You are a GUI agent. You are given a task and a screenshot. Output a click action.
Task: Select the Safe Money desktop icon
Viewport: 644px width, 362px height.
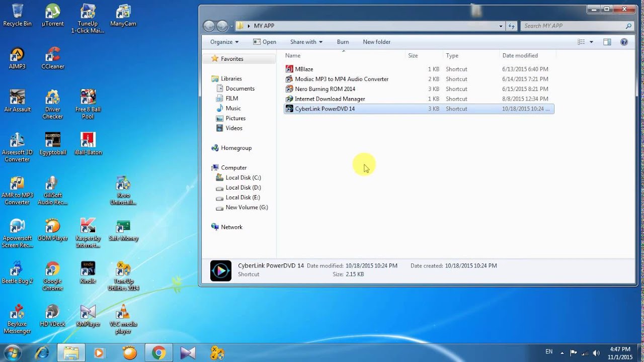coord(123,230)
